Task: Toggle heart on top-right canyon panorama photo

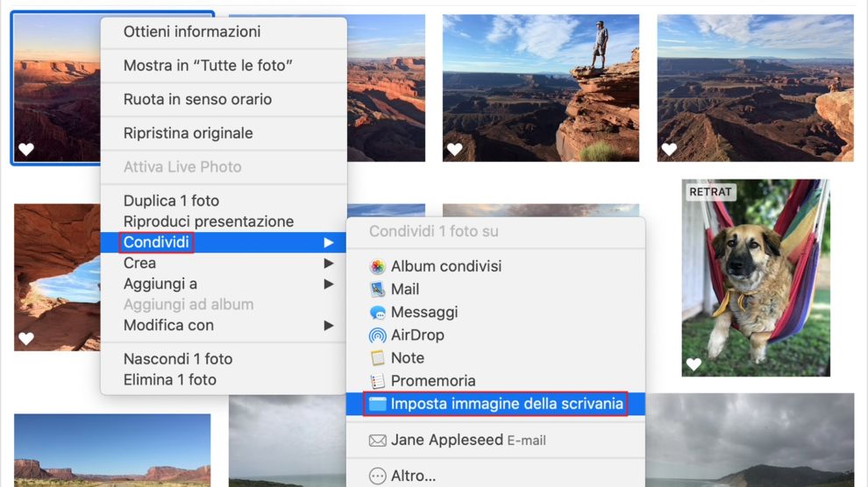Action: tap(669, 149)
